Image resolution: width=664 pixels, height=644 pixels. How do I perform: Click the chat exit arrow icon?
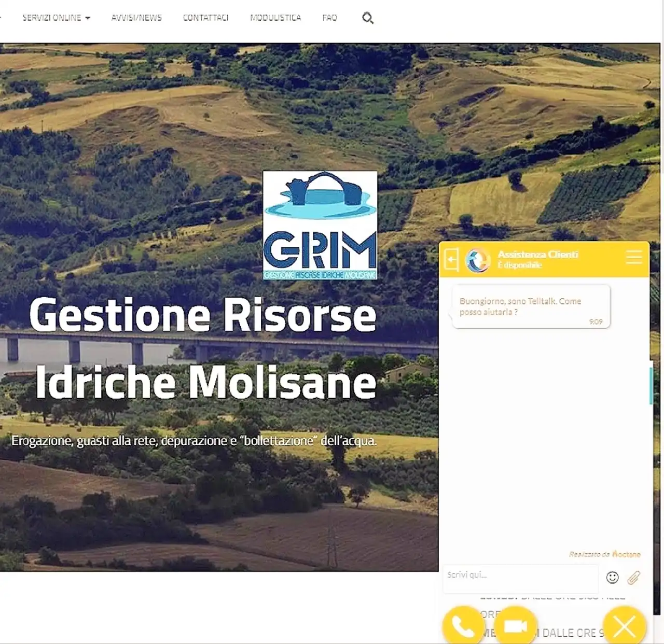click(452, 259)
